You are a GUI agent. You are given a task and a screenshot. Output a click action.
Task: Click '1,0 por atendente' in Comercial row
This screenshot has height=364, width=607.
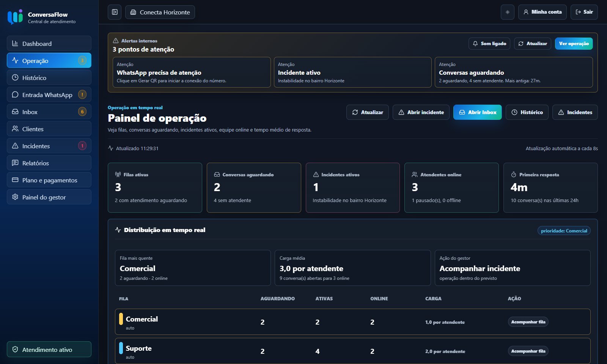point(445,322)
